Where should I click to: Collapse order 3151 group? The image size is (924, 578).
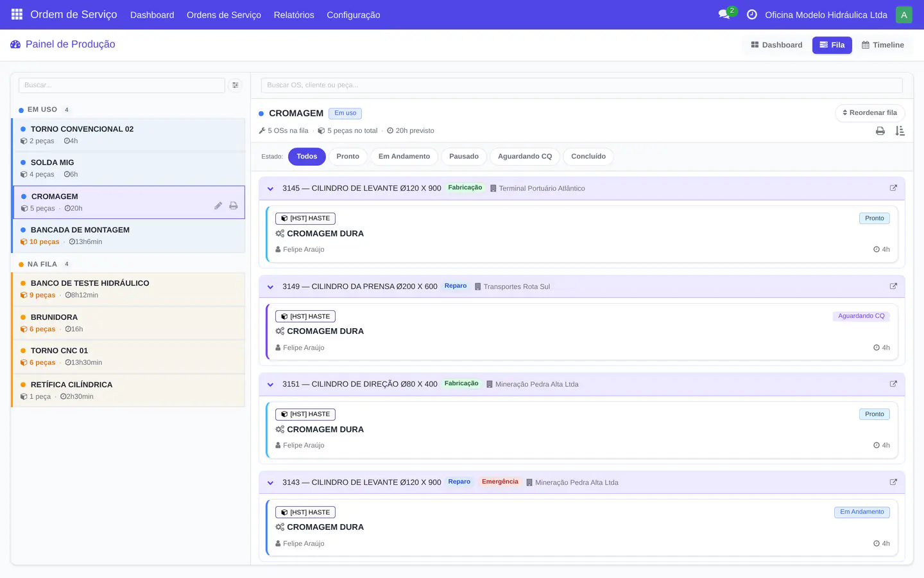(270, 385)
